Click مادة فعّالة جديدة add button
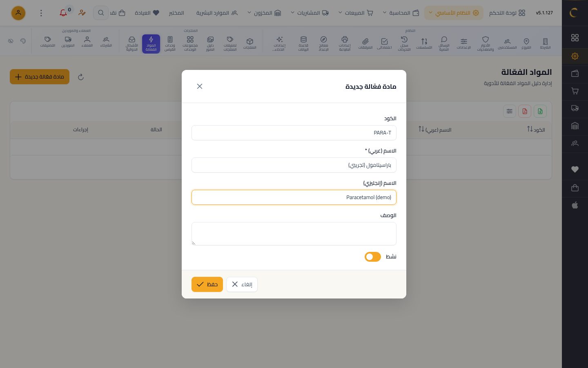Image resolution: width=588 pixels, height=368 pixels. coord(40,77)
